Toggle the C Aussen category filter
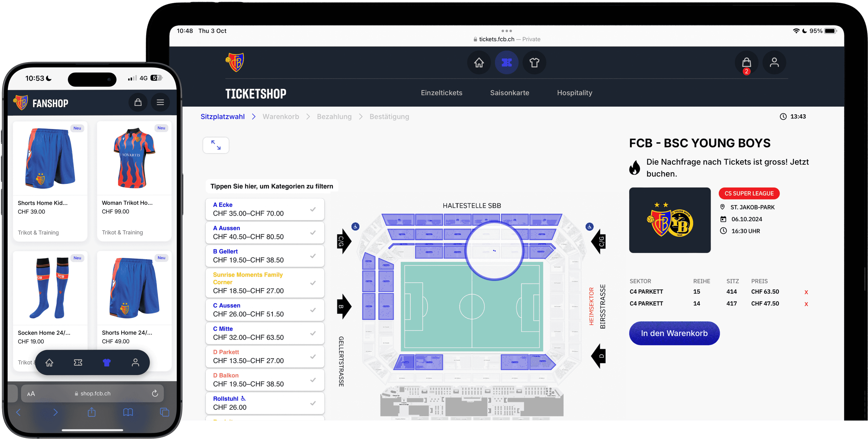This screenshot has width=868, height=439. (x=264, y=310)
